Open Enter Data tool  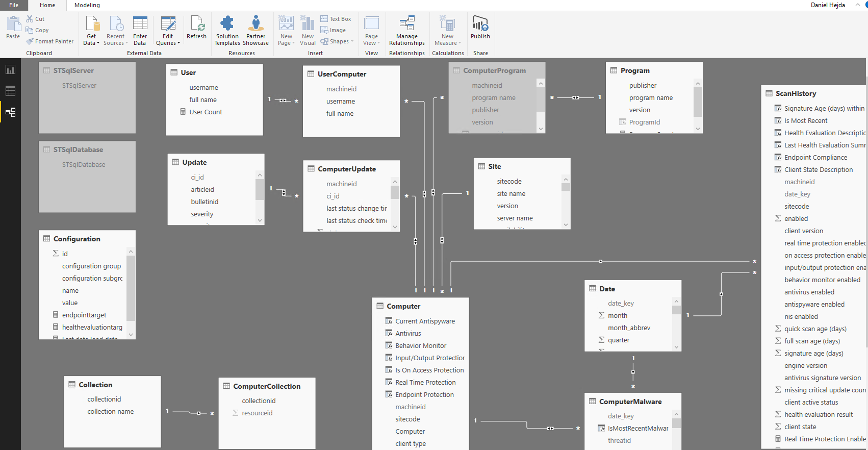[x=140, y=30]
